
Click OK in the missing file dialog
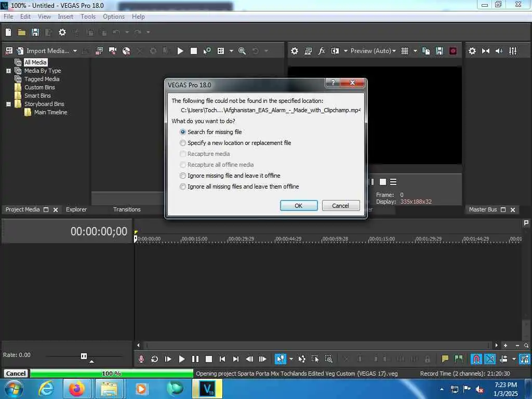click(x=299, y=206)
